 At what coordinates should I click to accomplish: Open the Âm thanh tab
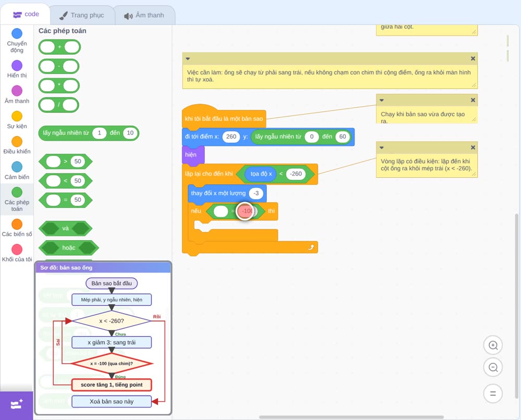coord(144,15)
